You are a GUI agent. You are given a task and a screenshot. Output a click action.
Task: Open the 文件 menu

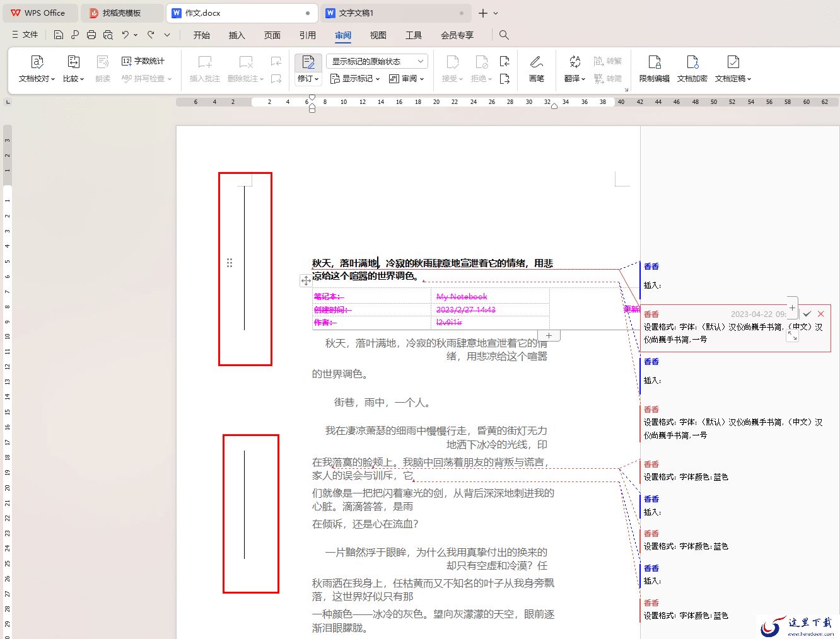pos(25,35)
